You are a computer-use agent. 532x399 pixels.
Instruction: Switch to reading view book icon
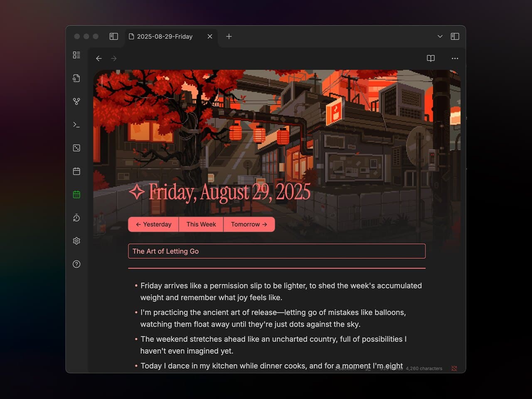tap(431, 59)
